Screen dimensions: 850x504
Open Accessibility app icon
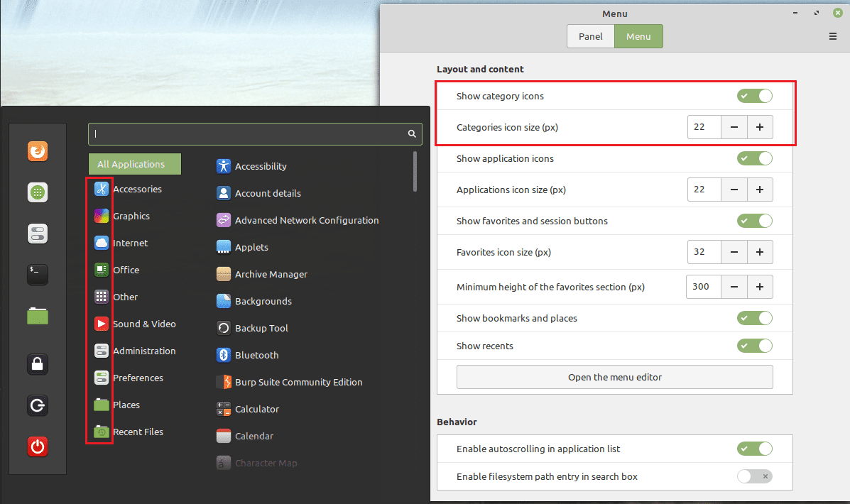(224, 166)
